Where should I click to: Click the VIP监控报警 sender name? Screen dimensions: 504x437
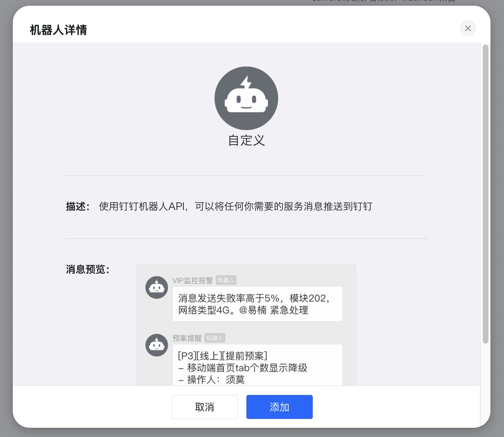click(x=193, y=280)
